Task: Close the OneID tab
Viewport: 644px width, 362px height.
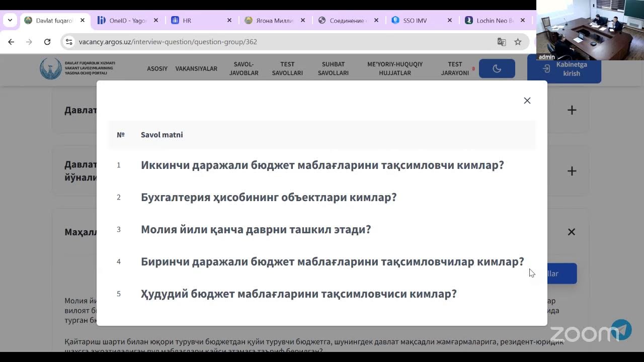Action: (156, 21)
